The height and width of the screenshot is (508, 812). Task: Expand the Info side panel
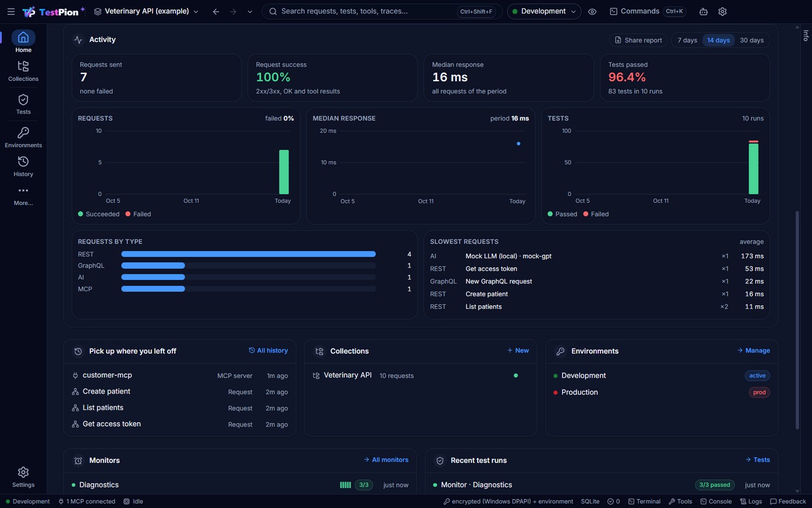pyautogui.click(x=806, y=35)
